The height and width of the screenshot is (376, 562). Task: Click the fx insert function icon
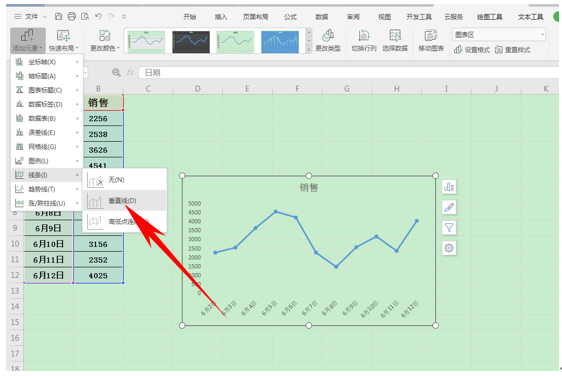point(130,73)
